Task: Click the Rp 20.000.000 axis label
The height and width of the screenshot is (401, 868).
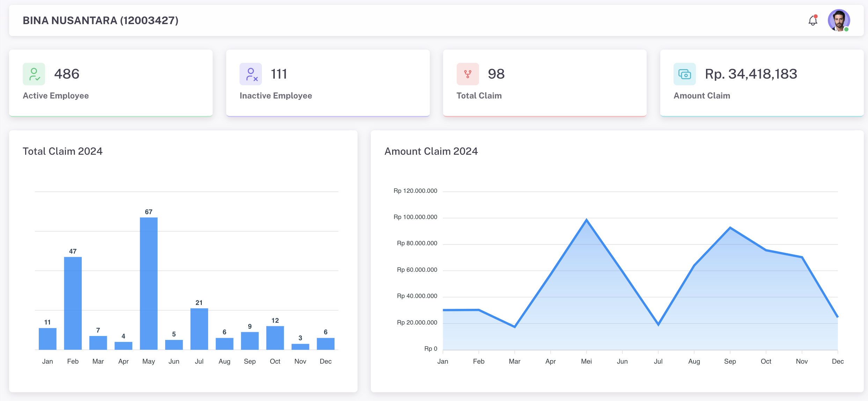Action: point(417,322)
